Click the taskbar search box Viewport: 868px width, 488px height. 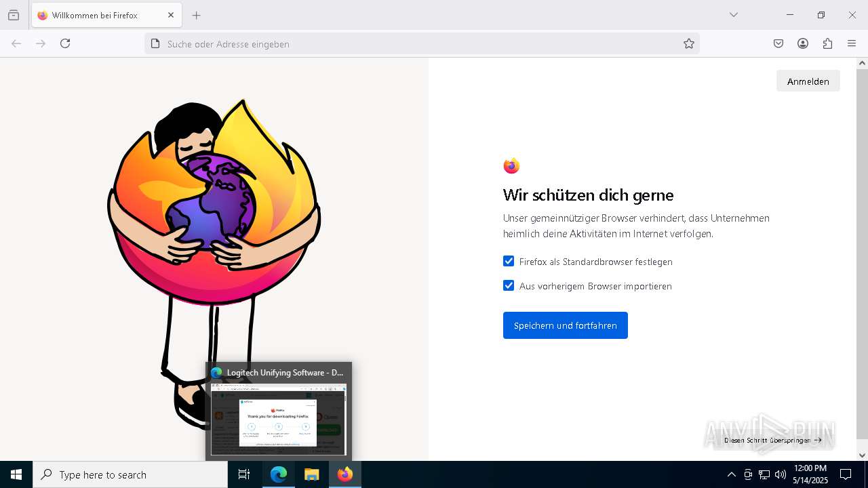(x=130, y=474)
